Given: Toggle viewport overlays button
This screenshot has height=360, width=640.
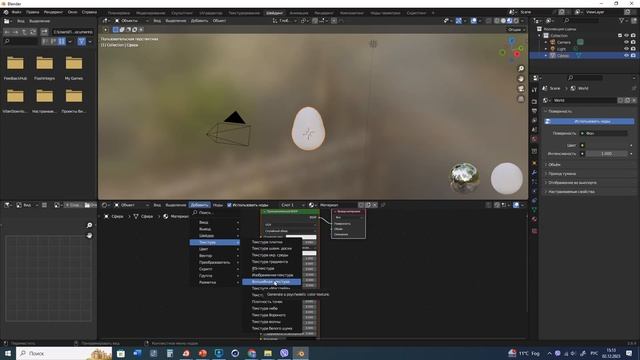Looking at the screenshot, I should point(473,20).
